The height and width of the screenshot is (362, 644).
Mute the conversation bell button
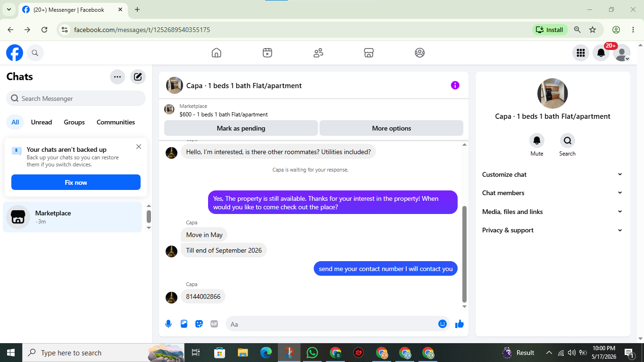(537, 140)
